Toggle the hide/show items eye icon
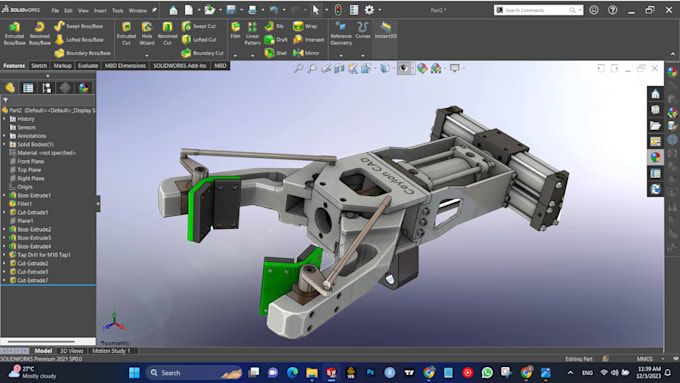680x383 pixels. tap(404, 68)
